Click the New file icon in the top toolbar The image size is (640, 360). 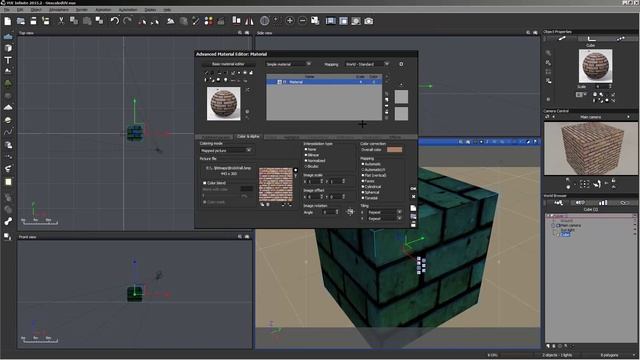tap(8, 21)
